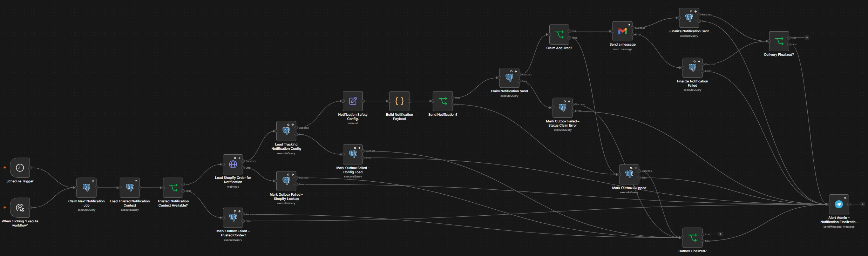Open the Trusted Notification Context Available? IF node

(x=173, y=188)
